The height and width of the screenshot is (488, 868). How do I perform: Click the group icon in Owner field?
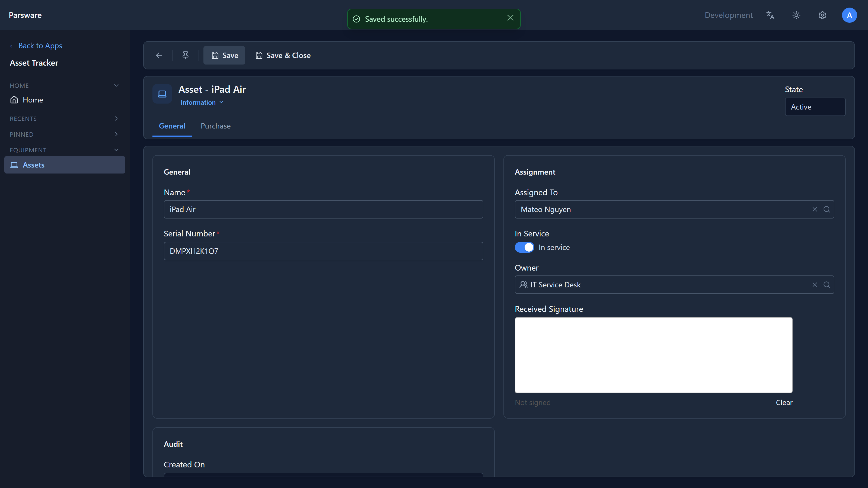(523, 285)
